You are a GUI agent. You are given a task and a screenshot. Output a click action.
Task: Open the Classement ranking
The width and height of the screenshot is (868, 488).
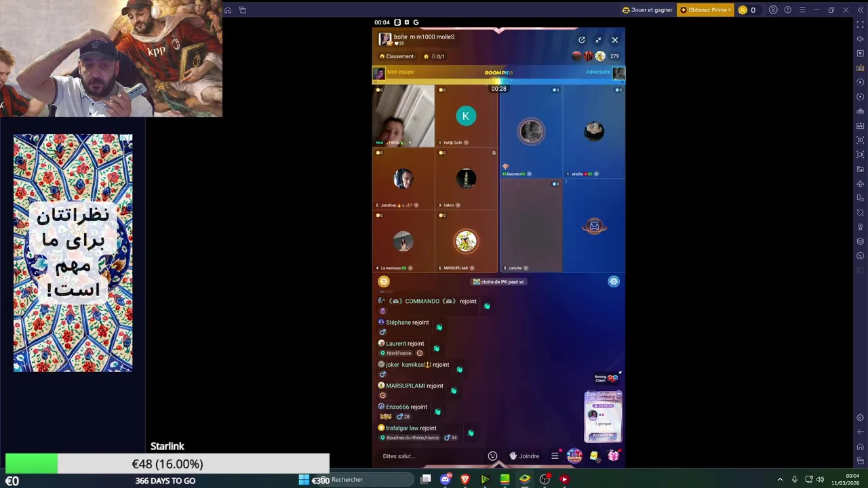tap(397, 56)
